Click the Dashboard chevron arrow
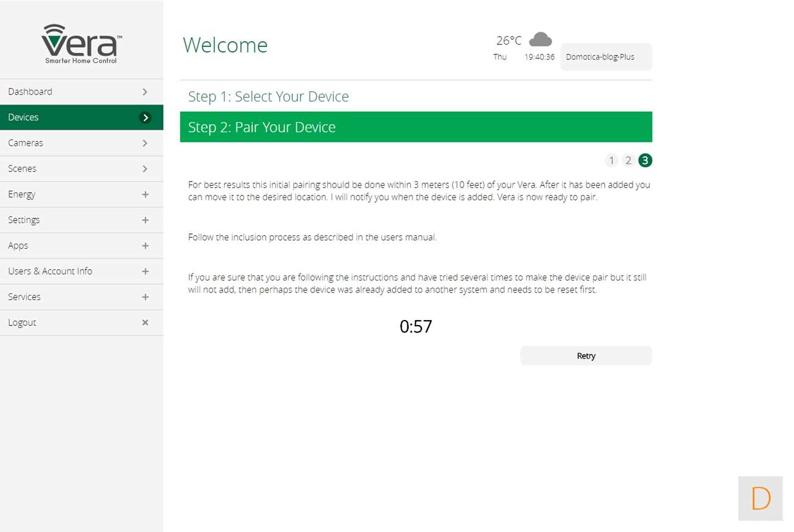Viewport: 794px width, 532px height. [x=145, y=92]
